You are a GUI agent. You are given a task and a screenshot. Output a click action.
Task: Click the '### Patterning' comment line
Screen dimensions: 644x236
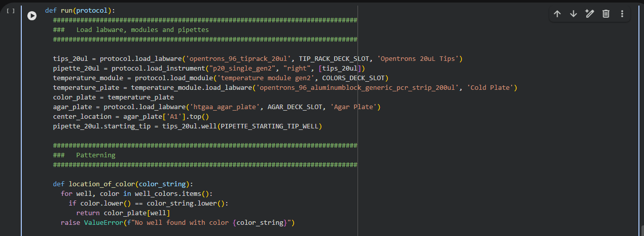95,155
